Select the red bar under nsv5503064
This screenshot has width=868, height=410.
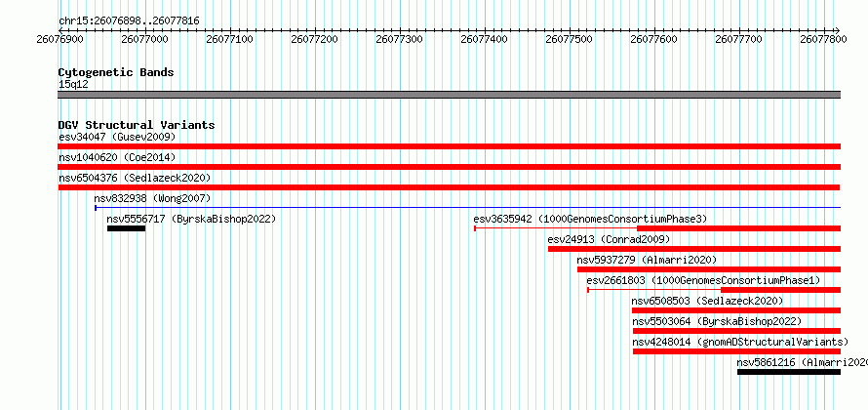pos(736,331)
